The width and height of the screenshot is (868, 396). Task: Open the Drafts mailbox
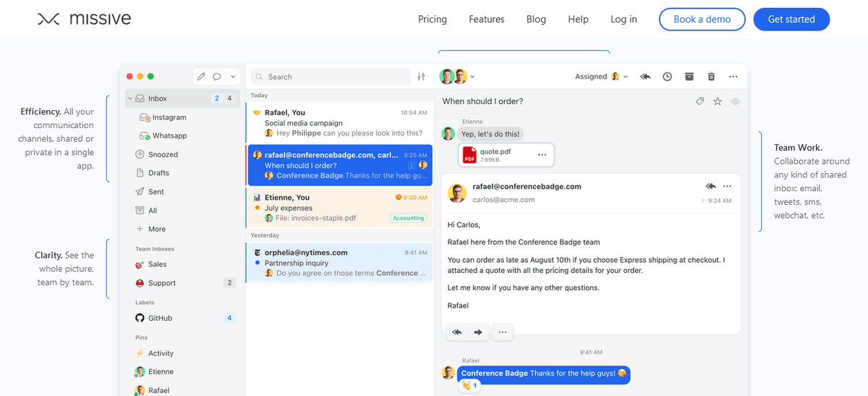(158, 173)
